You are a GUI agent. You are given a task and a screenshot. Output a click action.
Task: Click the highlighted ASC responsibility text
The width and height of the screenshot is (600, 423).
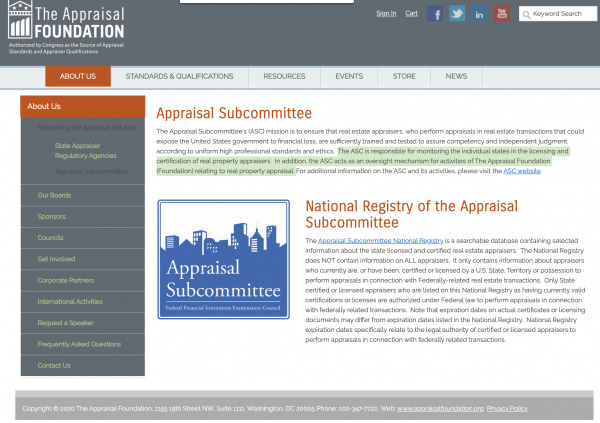[363, 161]
